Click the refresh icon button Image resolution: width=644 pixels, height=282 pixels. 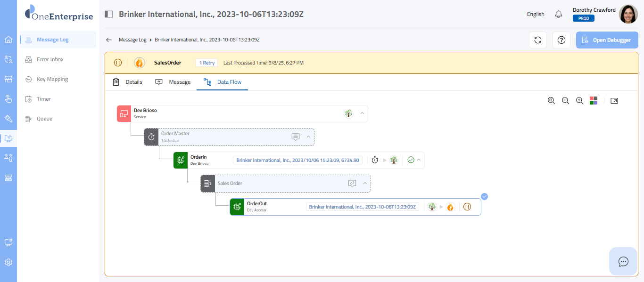[x=537, y=40]
